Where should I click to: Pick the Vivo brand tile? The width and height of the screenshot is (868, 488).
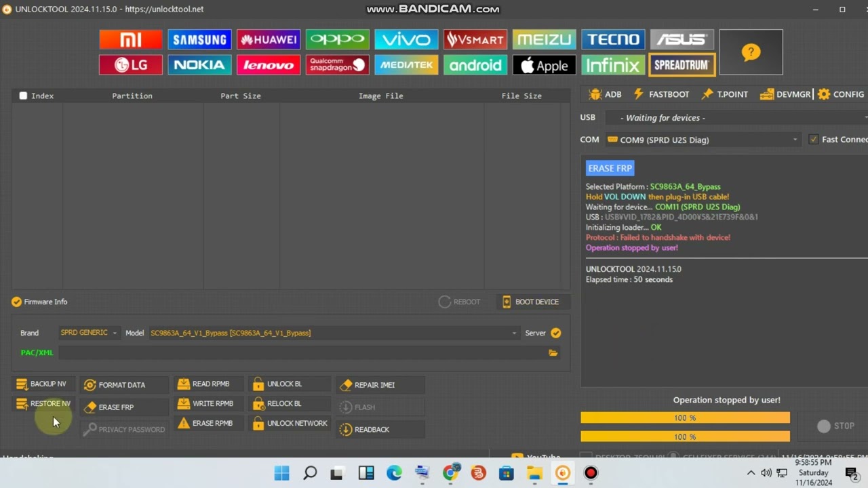[x=406, y=39]
